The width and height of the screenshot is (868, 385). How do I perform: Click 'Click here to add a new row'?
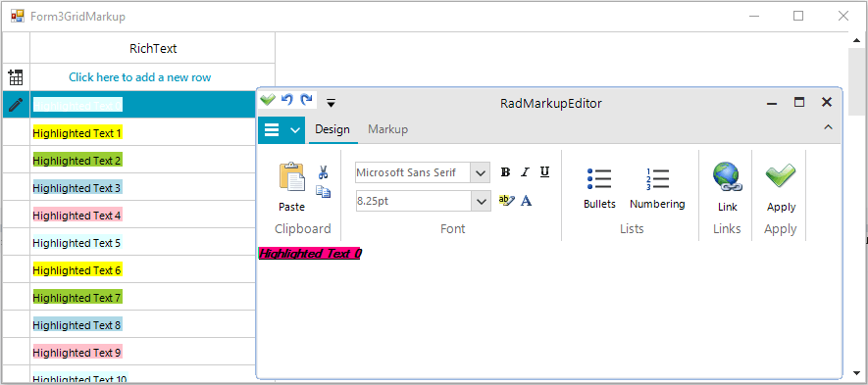[x=139, y=77]
